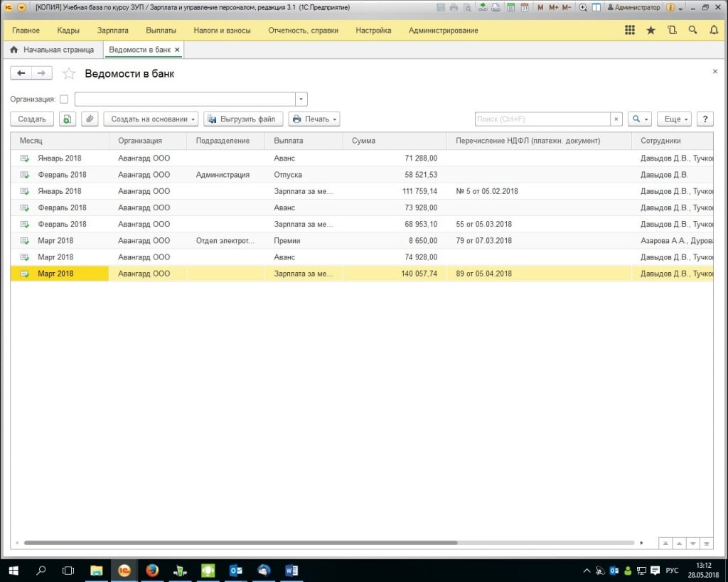Image resolution: width=728 pixels, height=582 pixels.
Task: Click the Выгрузить файл button
Action: click(243, 119)
